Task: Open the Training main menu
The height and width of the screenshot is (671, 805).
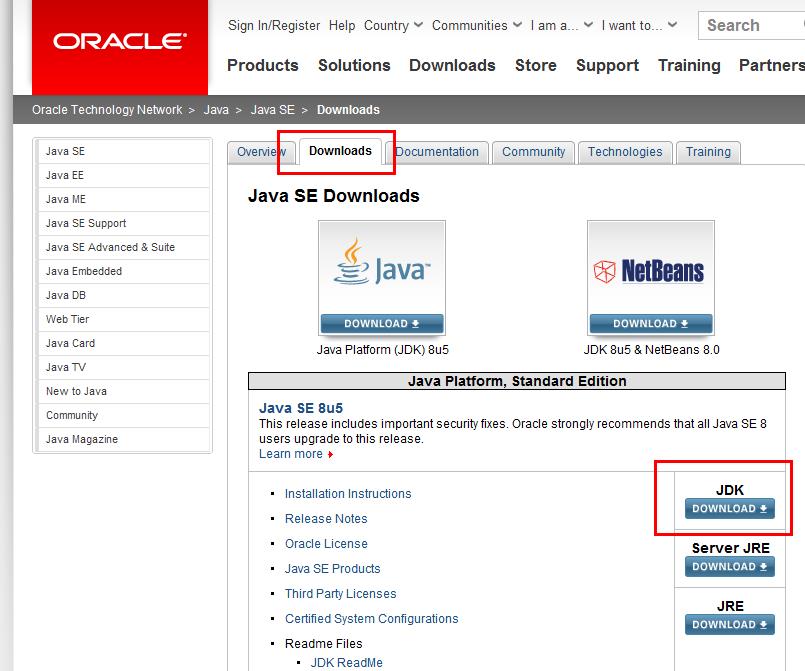Action: pos(689,65)
